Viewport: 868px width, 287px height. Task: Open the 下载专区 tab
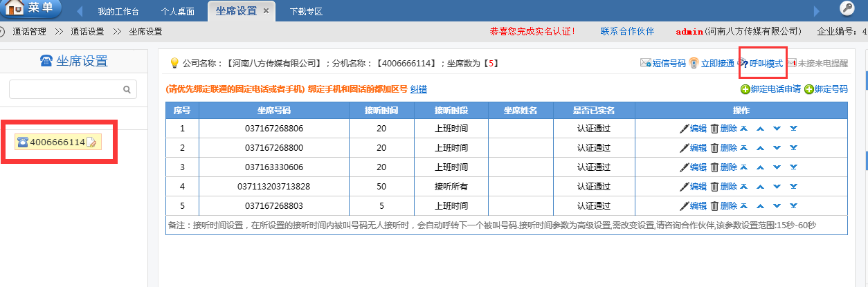pyautogui.click(x=306, y=12)
